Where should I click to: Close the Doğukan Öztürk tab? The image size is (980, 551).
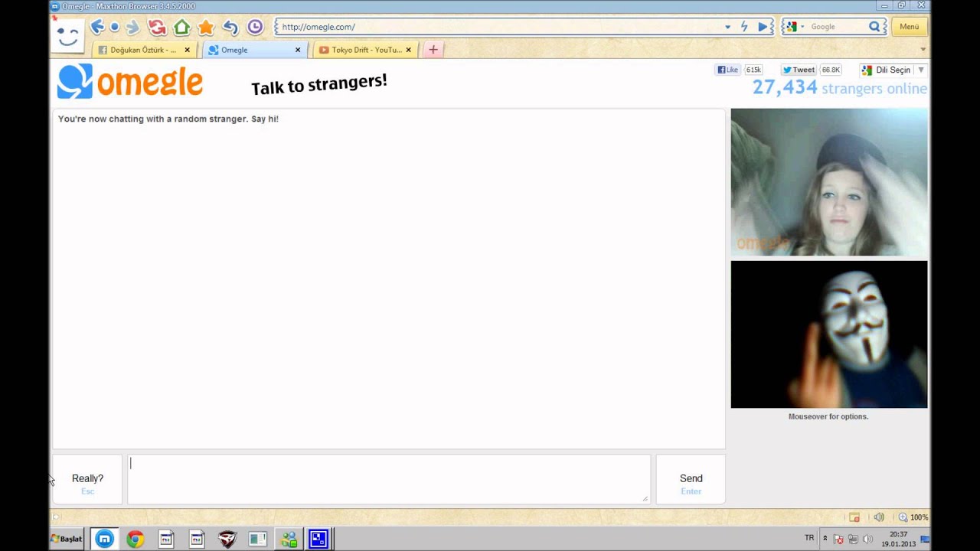pos(187,50)
